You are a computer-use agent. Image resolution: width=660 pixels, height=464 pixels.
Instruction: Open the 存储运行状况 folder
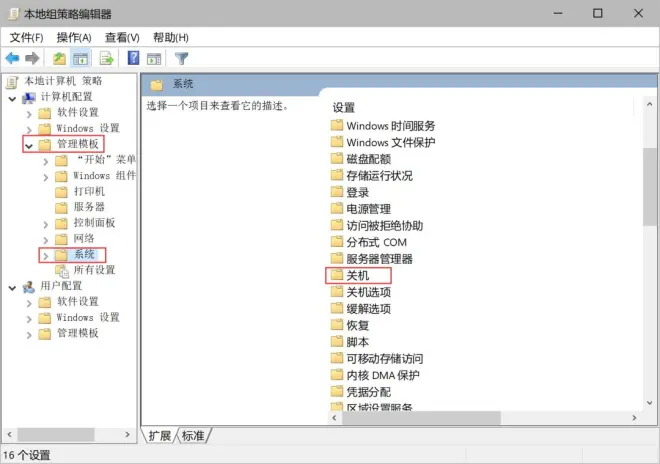tap(372, 175)
